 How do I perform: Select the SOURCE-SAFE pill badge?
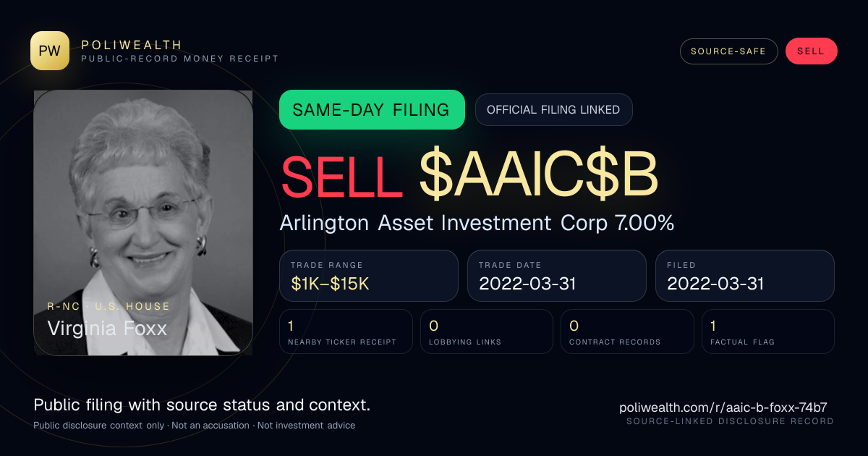point(728,51)
